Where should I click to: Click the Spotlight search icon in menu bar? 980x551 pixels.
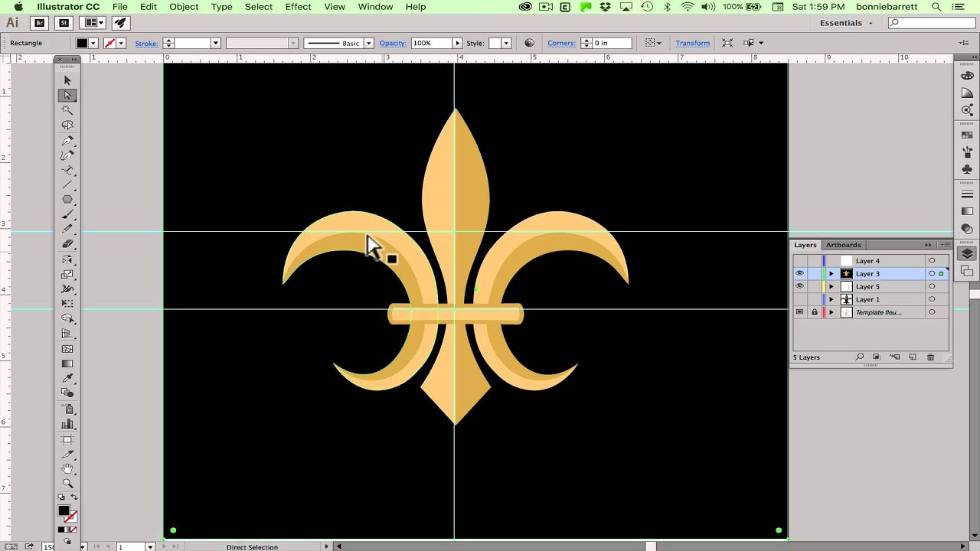(936, 7)
